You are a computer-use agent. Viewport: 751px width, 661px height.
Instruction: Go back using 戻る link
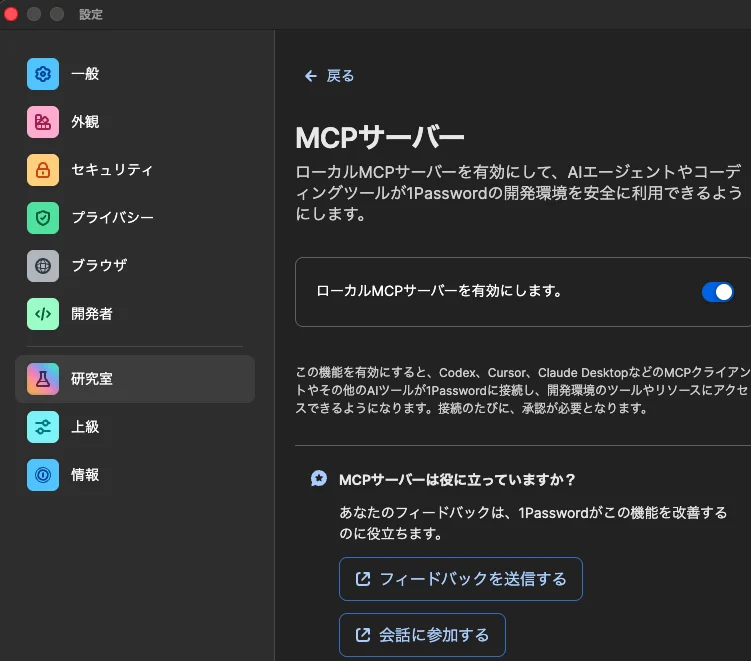point(330,76)
